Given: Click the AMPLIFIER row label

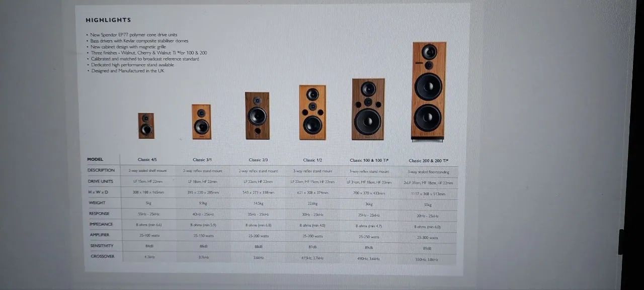Looking at the screenshot, I should point(99,235).
